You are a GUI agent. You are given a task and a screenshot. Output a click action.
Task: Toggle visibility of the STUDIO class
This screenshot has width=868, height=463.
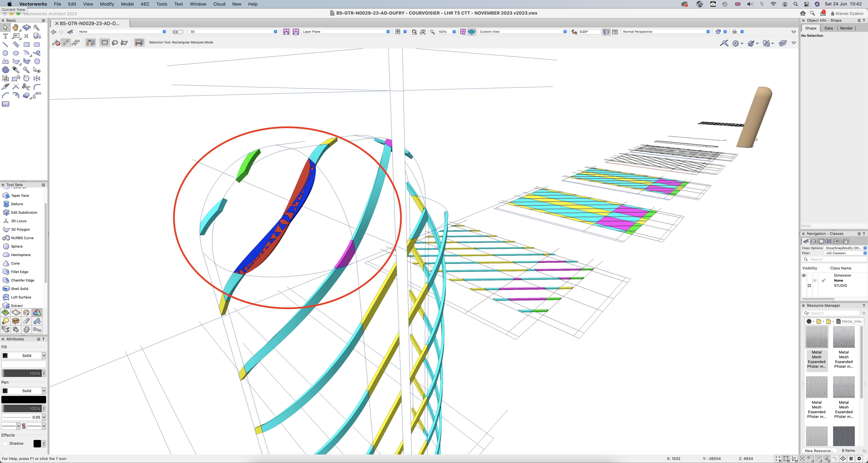pyautogui.click(x=810, y=286)
